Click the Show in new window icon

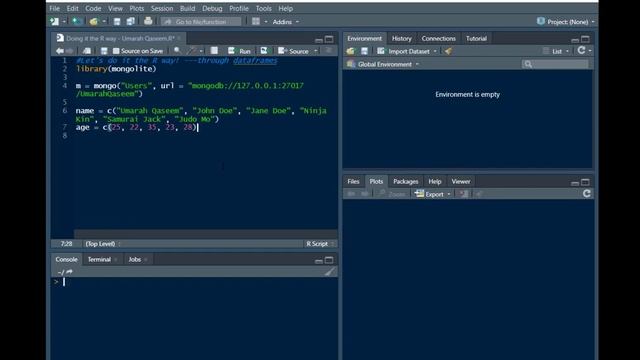pyautogui.click(x=87, y=51)
